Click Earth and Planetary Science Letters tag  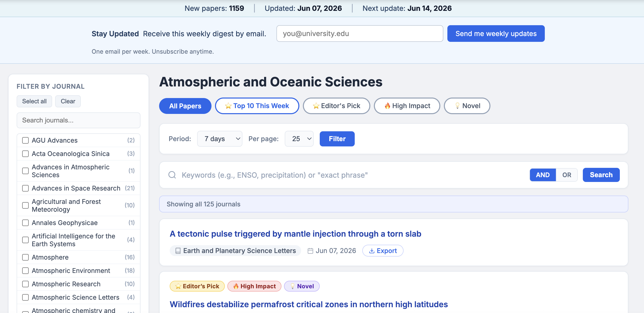pos(235,251)
